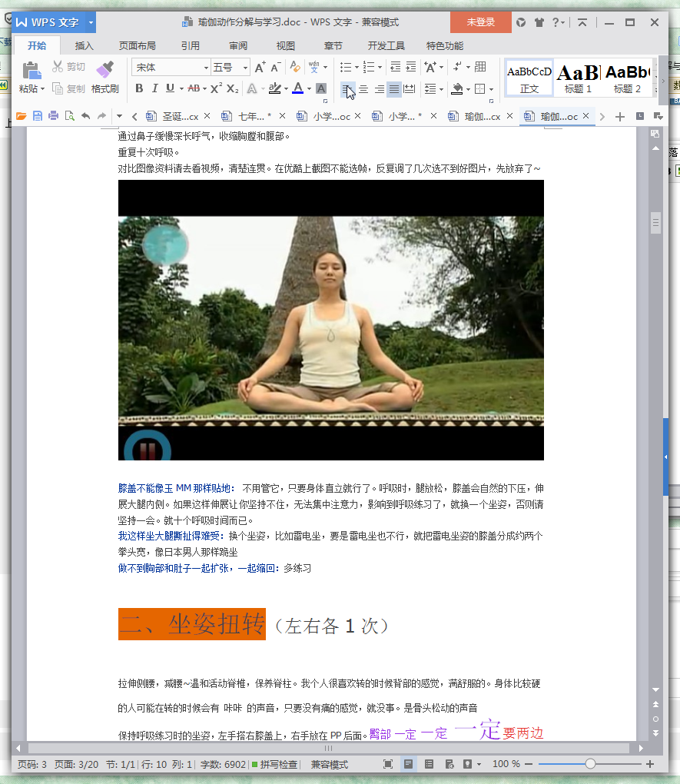The height and width of the screenshot is (784, 680).
Task: Close the active 瑜伽...oc document tab
Action: pyautogui.click(x=586, y=116)
